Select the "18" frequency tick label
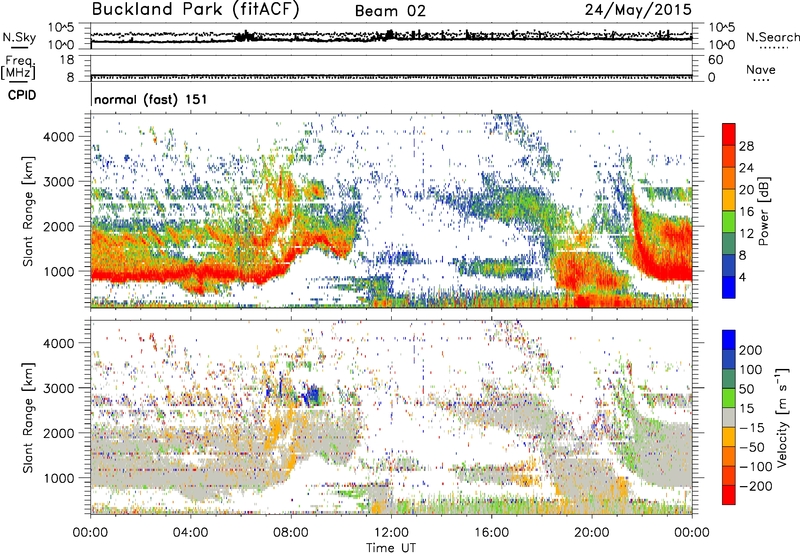This screenshot has height=554, width=800. coord(67,60)
